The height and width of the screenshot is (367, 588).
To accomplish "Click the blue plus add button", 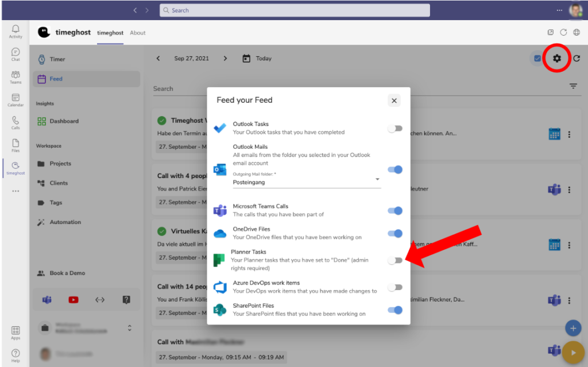I will click(x=572, y=328).
